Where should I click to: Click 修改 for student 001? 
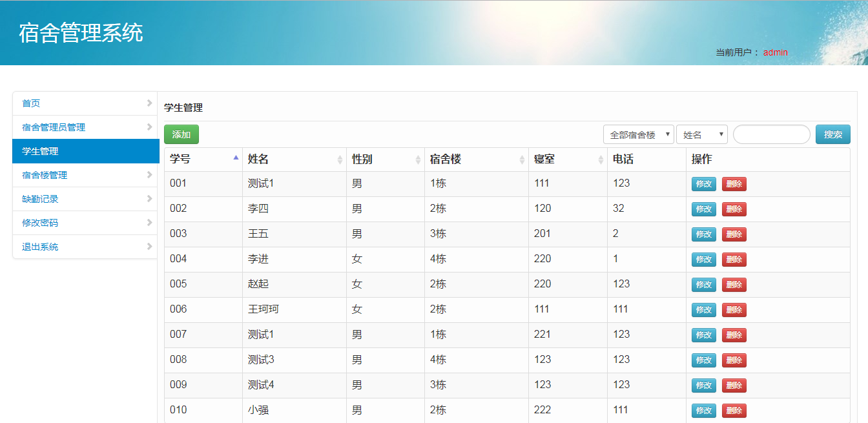703,184
